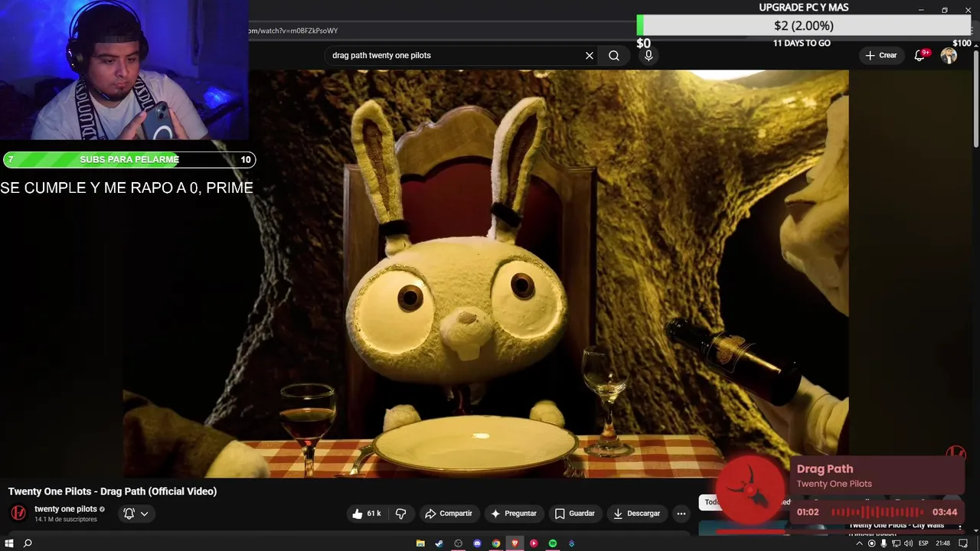Start voice search with the microphone icon
The width and height of the screenshot is (980, 551).
pyautogui.click(x=648, y=55)
